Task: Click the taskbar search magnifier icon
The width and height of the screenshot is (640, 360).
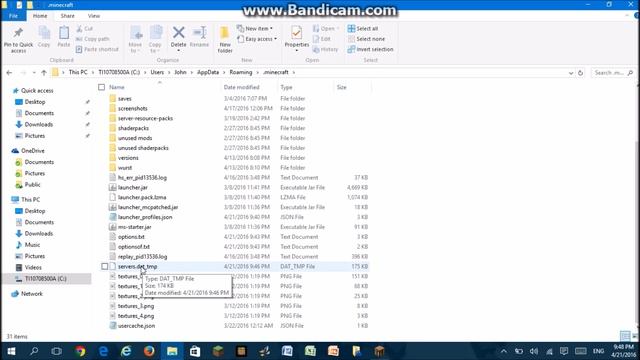Action: coord(34,351)
